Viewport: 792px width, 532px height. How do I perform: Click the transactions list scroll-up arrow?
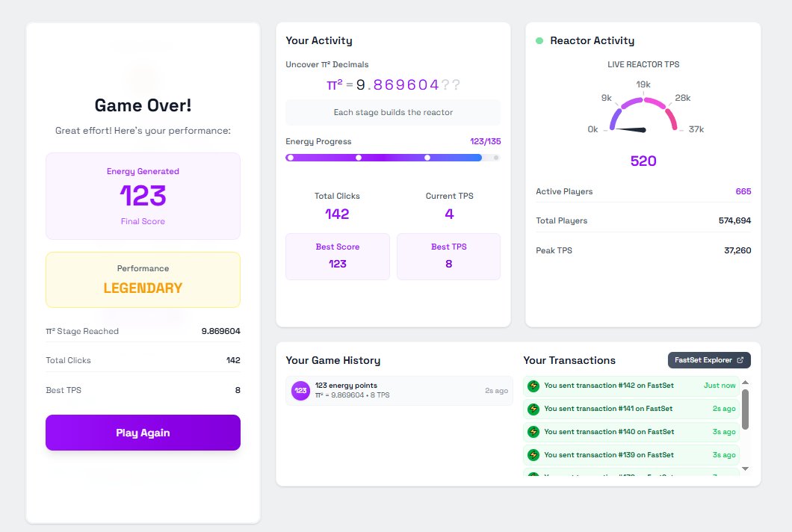tap(745, 383)
